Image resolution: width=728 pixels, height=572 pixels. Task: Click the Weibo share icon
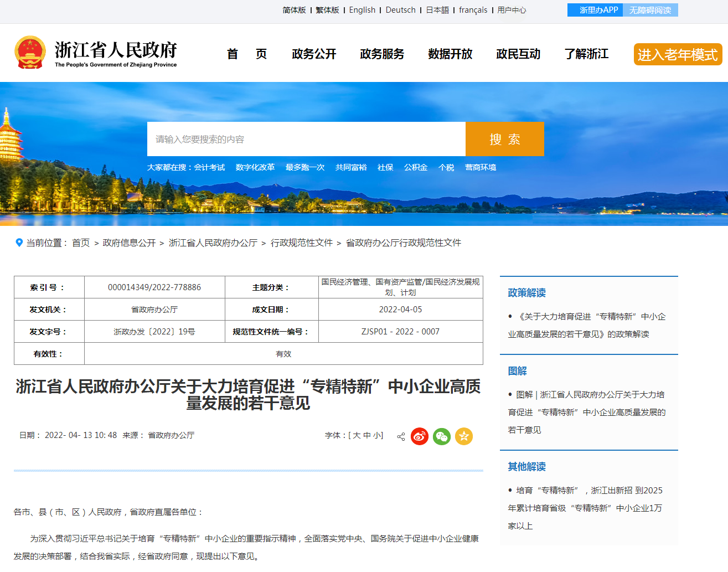420,436
